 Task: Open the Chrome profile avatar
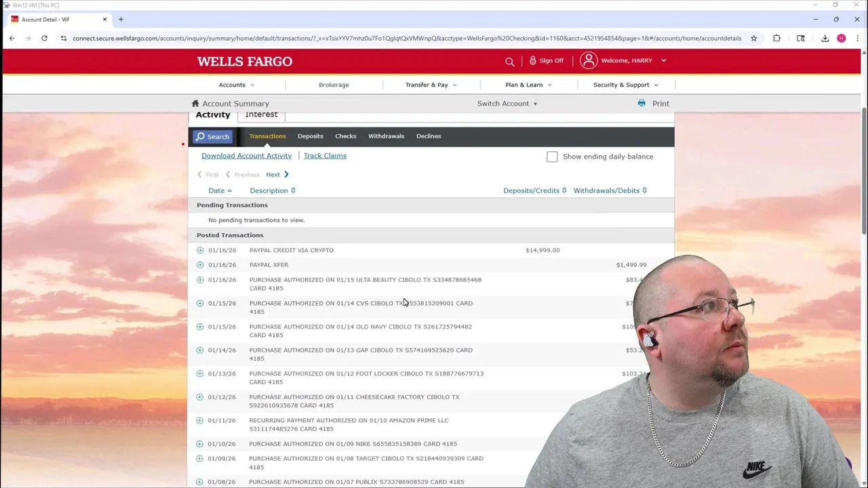click(842, 38)
